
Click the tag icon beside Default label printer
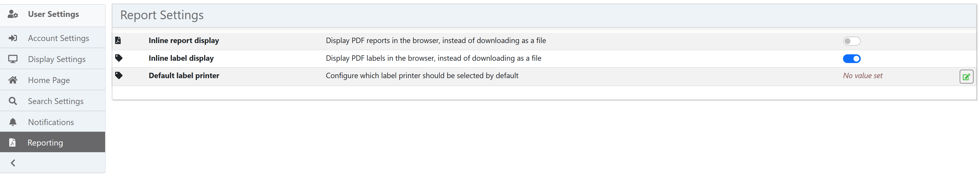119,76
